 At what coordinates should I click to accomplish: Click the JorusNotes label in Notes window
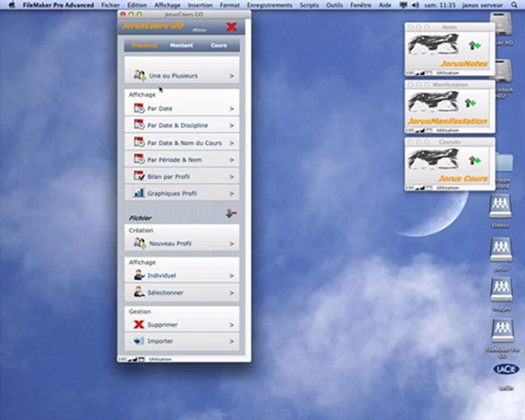click(x=464, y=64)
